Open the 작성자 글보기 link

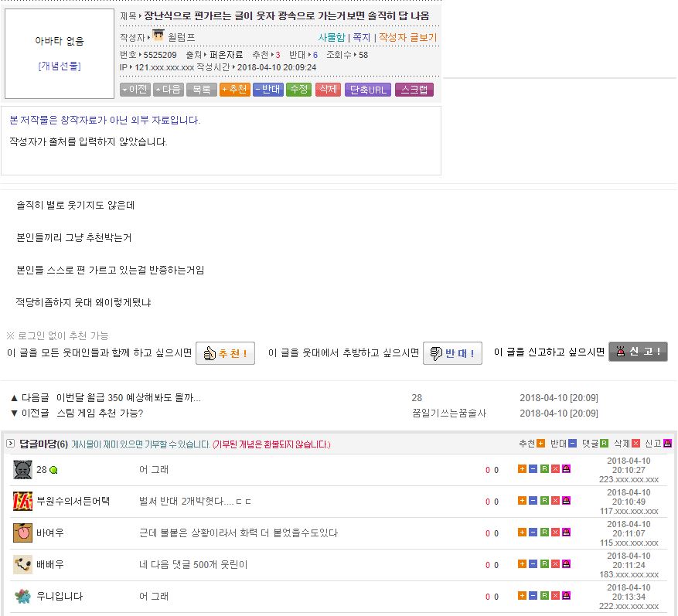tap(407, 37)
